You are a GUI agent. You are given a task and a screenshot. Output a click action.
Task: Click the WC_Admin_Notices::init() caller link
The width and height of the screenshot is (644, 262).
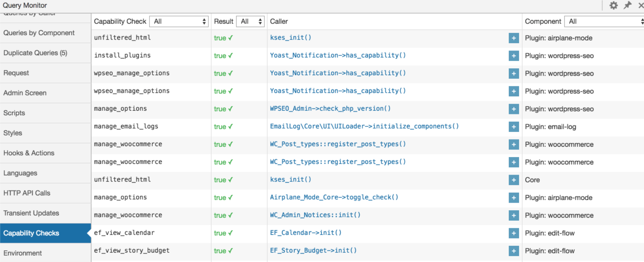315,215
